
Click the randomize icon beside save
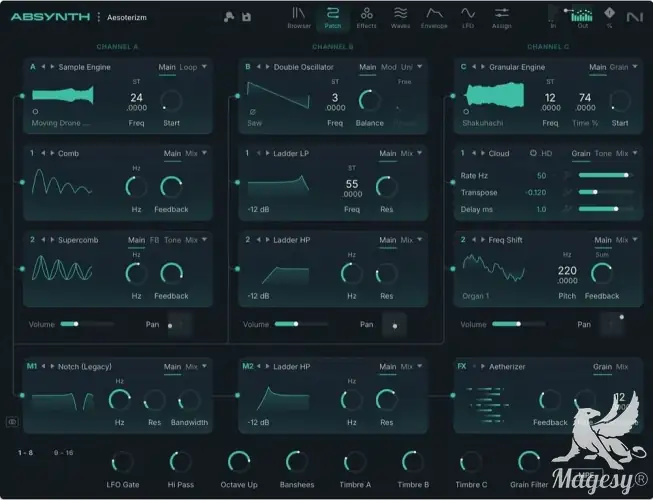(229, 17)
